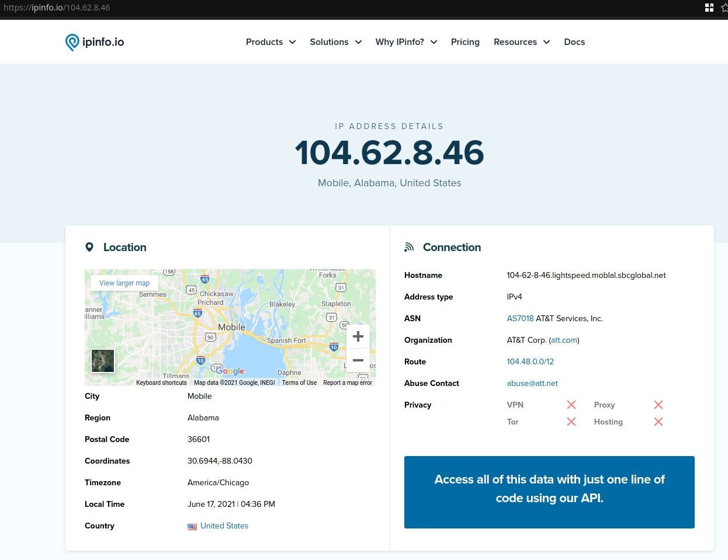Screen dimensions: 728x560
Task: Expand the Solutions dropdown menu
Action: pyautogui.click(x=335, y=42)
